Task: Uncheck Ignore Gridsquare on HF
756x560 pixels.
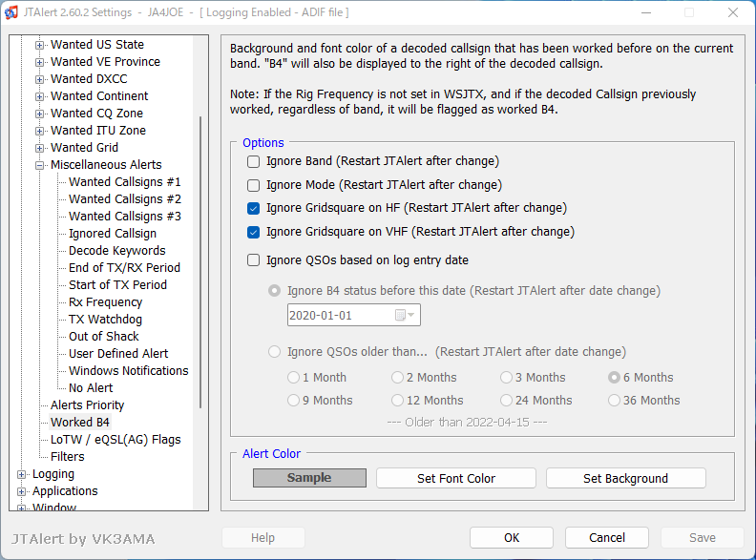Action: pos(253,208)
